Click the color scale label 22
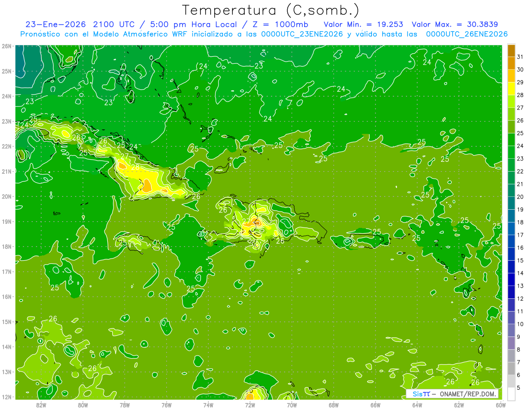The height and width of the screenshot is (411, 532). 520,171
